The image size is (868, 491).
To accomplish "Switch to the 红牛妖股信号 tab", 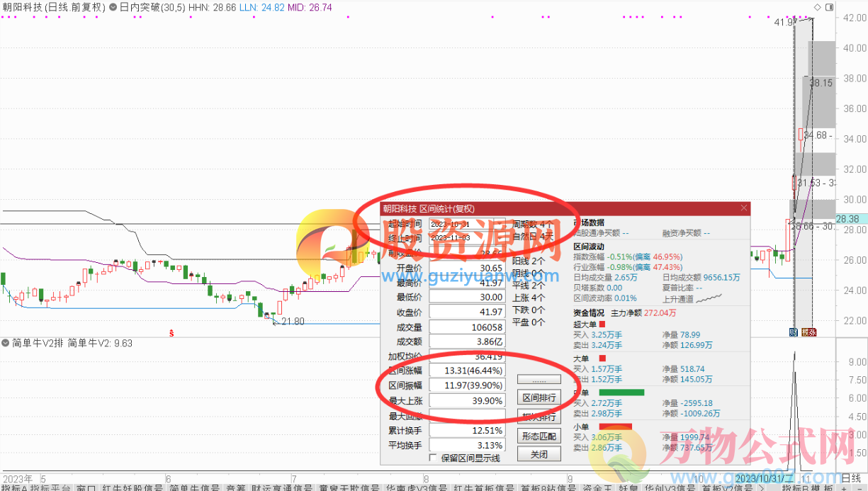I will 133,487.
